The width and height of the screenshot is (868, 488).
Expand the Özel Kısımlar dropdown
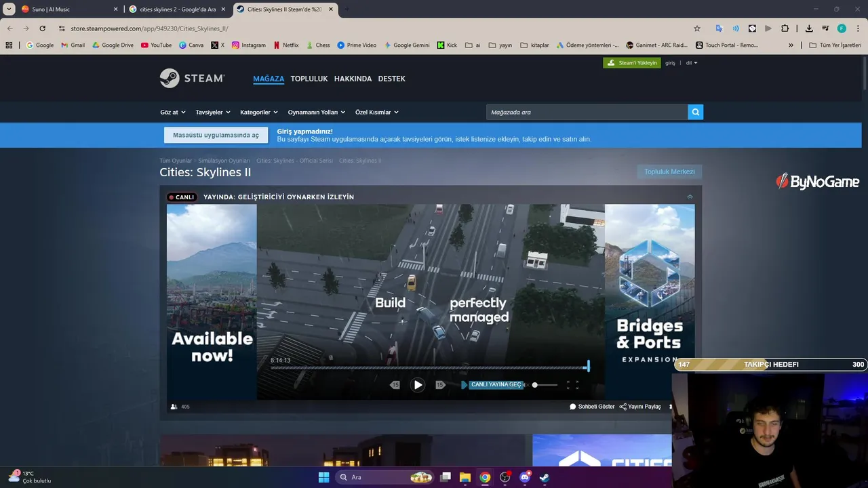point(377,112)
